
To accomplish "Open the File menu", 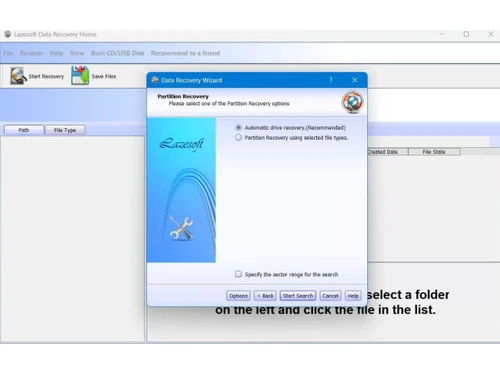I will tap(8, 53).
